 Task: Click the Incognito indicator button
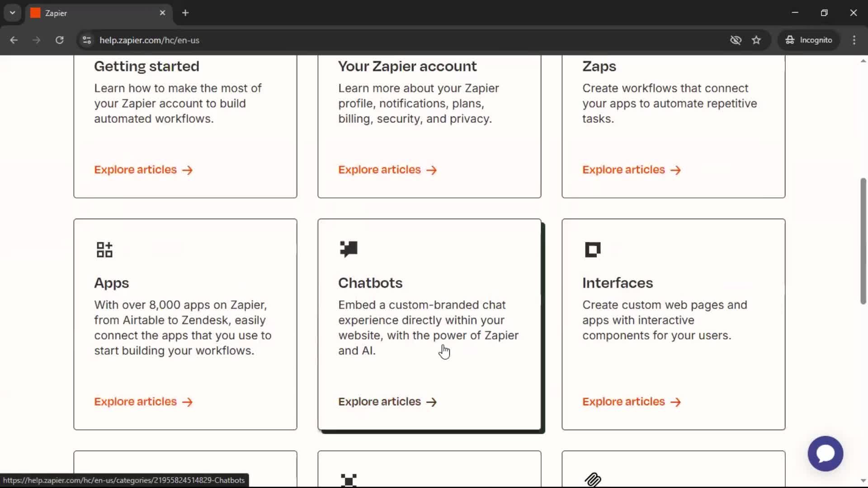[808, 40]
